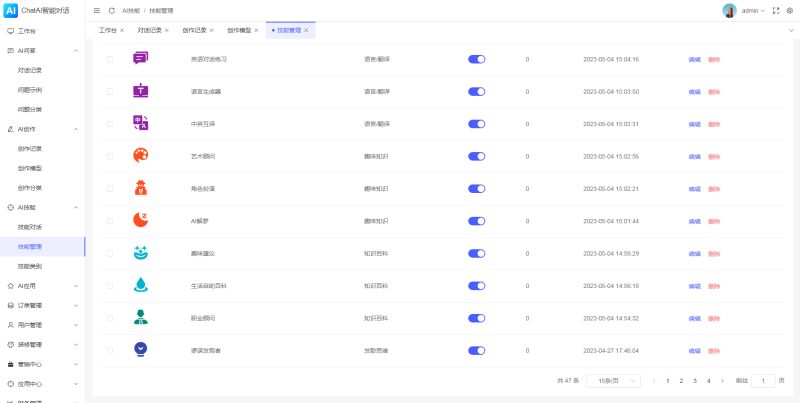The height and width of the screenshot is (403, 800).
Task: Open the admin account dropdown arrow
Action: tap(763, 11)
